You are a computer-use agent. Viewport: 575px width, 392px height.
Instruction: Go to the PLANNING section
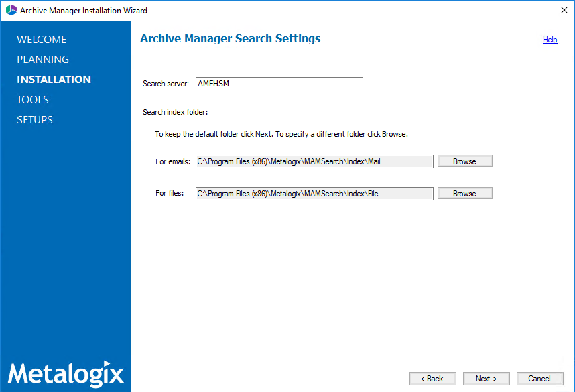(43, 60)
